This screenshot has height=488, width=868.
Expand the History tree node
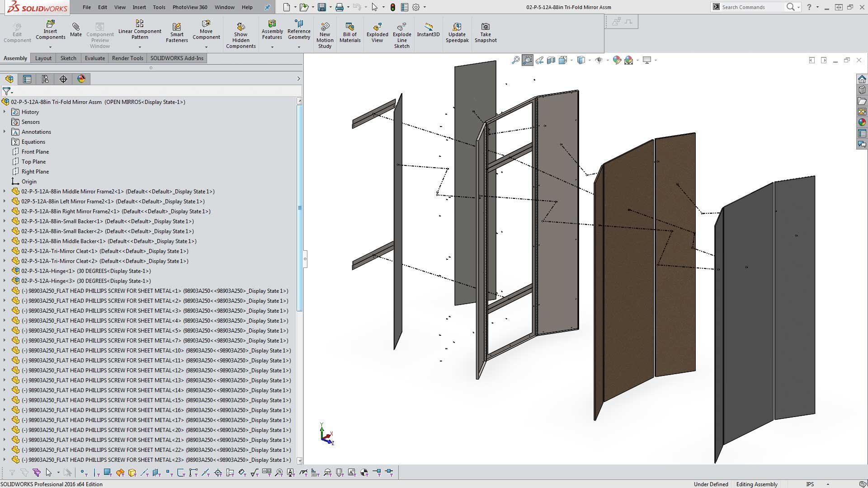coord(5,112)
